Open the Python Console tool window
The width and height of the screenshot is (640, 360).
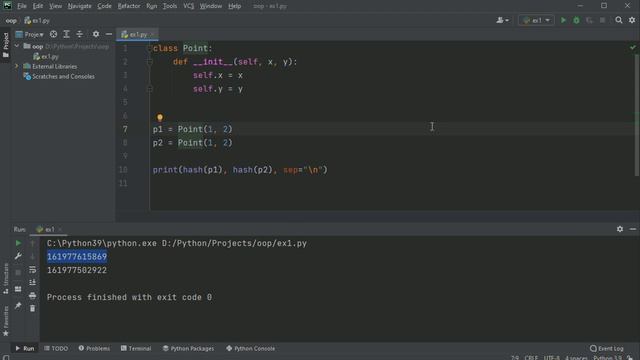pos(251,349)
